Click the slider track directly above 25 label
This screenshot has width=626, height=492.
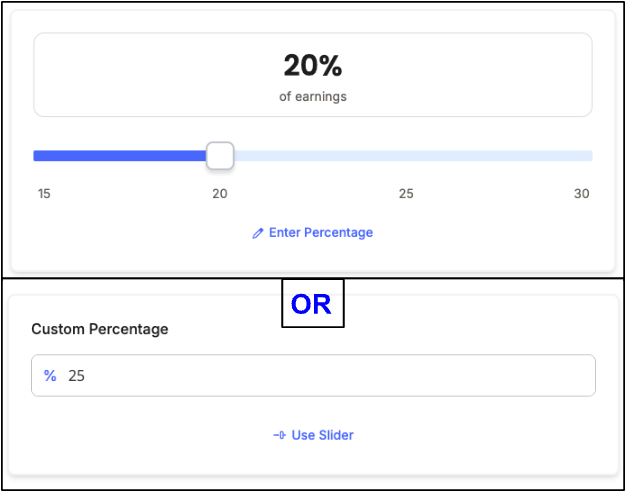coord(406,156)
